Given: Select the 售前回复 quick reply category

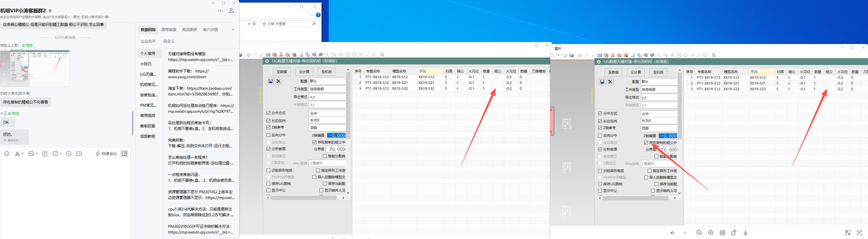Looking at the screenshot, I should point(148,126).
